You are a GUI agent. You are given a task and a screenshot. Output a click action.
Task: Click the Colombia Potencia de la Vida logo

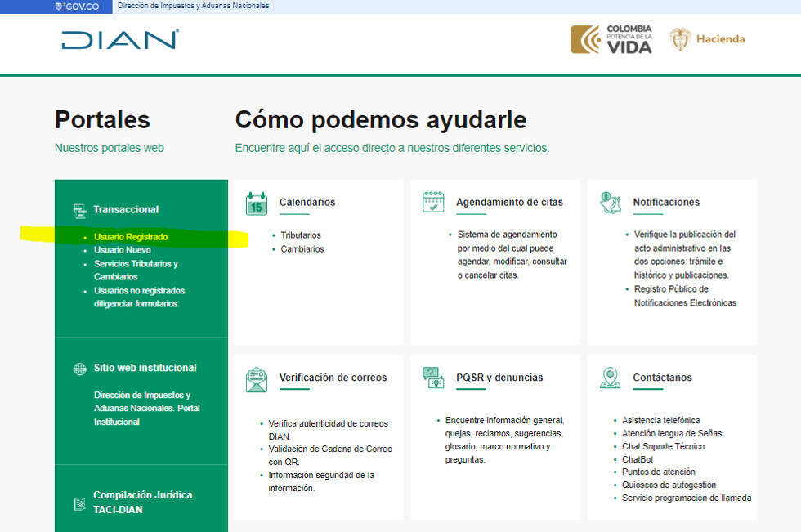pyautogui.click(x=611, y=39)
